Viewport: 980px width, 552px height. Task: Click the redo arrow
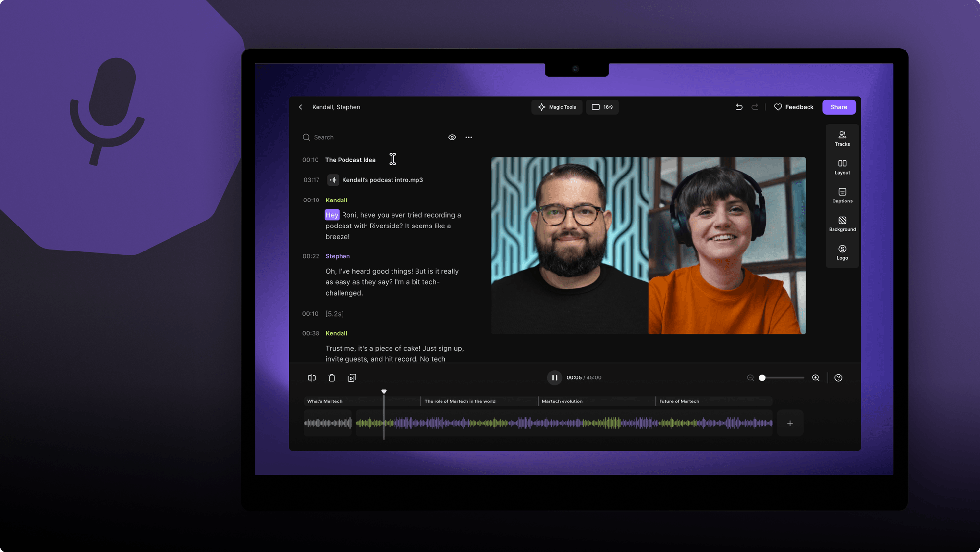pyautogui.click(x=754, y=107)
